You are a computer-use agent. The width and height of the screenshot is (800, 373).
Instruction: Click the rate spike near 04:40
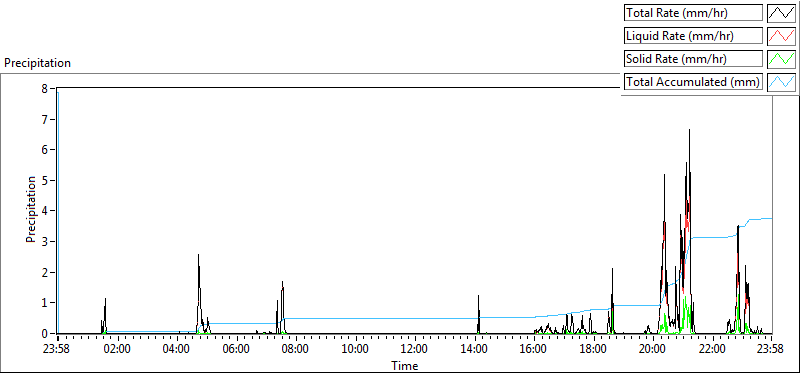coord(198,255)
